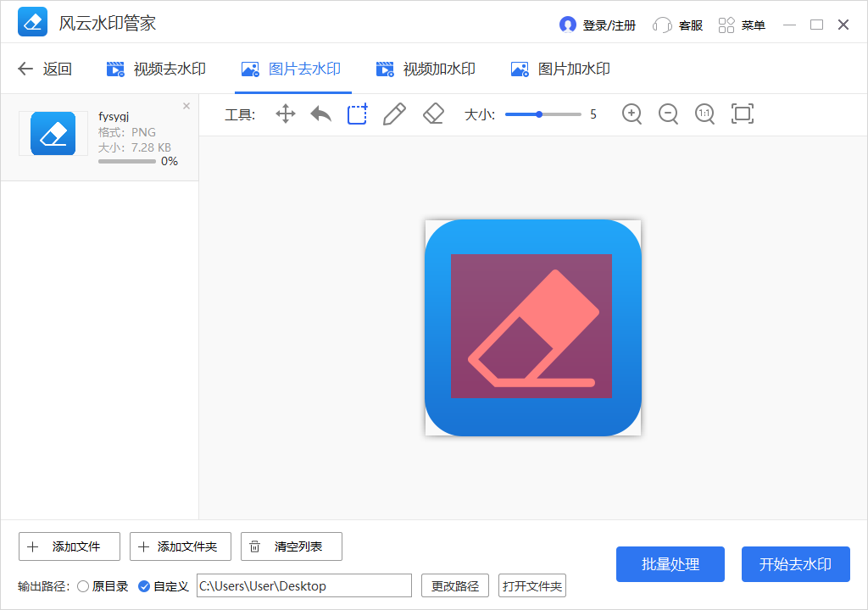The height and width of the screenshot is (610, 868).
Task: Remove fysyqj from the file list
Action: point(186,105)
